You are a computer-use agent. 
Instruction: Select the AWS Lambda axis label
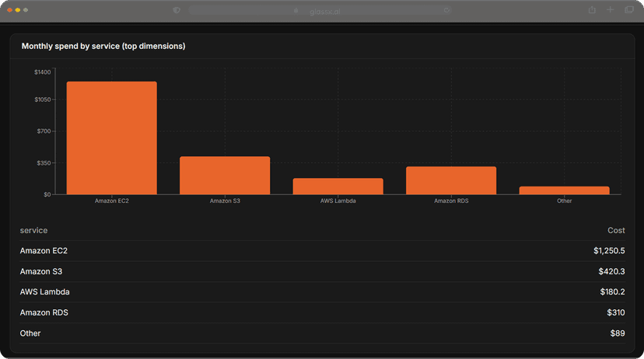(338, 200)
